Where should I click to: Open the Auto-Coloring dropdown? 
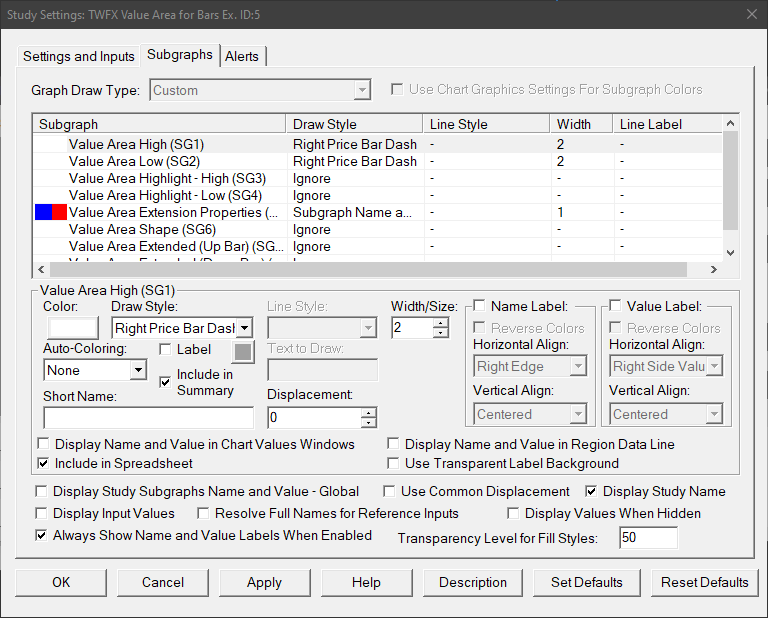(x=138, y=370)
